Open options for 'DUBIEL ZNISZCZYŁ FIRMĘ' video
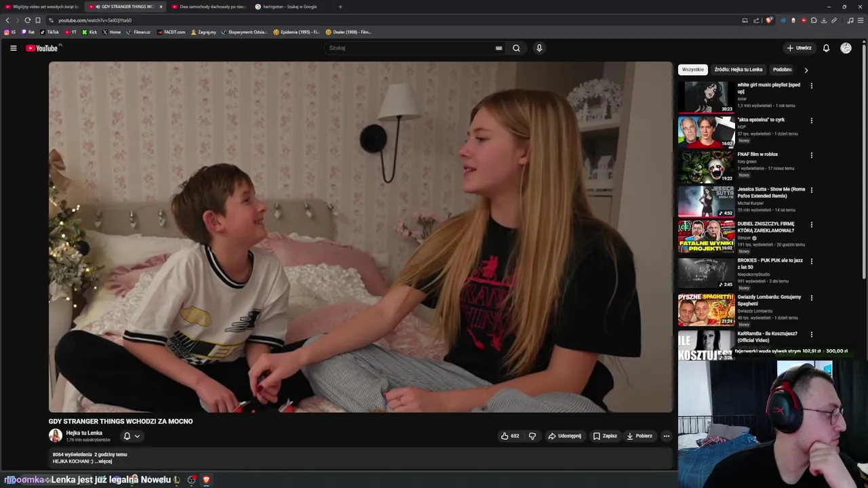This screenshot has height=488, width=868. [811, 225]
